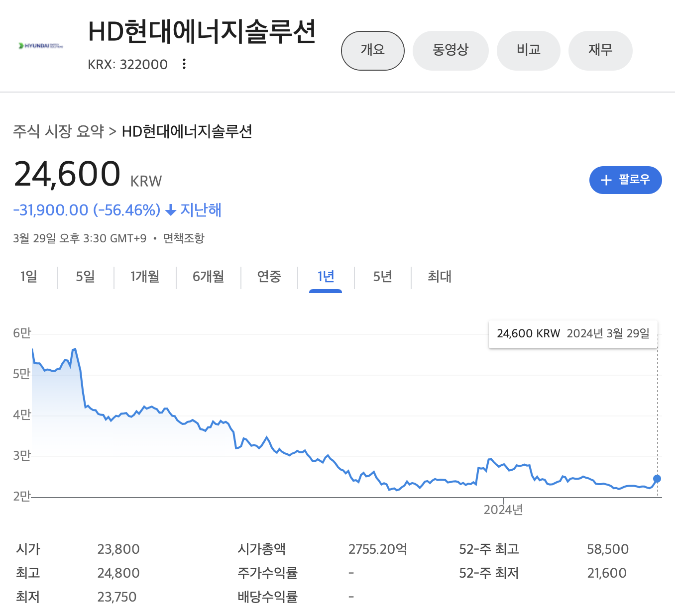Screen dimensions: 675x616
Task: Click the 6만 y-axis label
Action: (x=22, y=333)
